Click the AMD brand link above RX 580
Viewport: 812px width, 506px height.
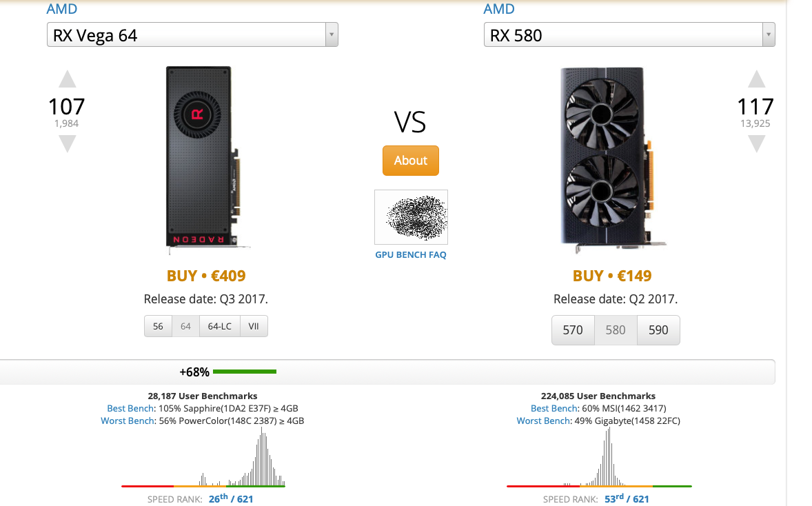pyautogui.click(x=499, y=9)
